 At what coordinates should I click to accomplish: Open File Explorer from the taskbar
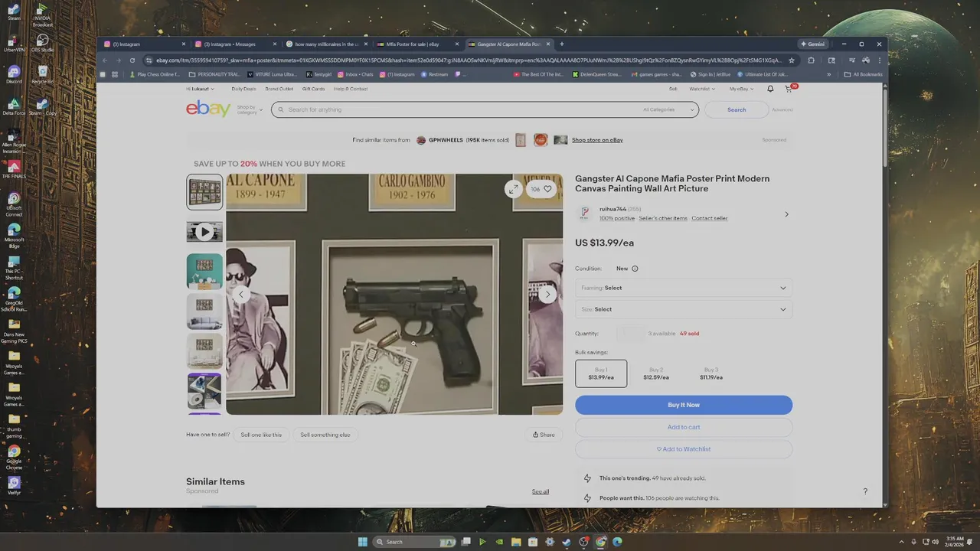tap(516, 542)
